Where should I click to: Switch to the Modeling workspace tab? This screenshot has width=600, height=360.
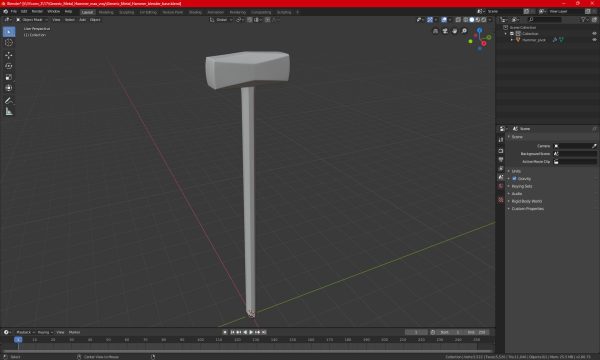click(106, 12)
